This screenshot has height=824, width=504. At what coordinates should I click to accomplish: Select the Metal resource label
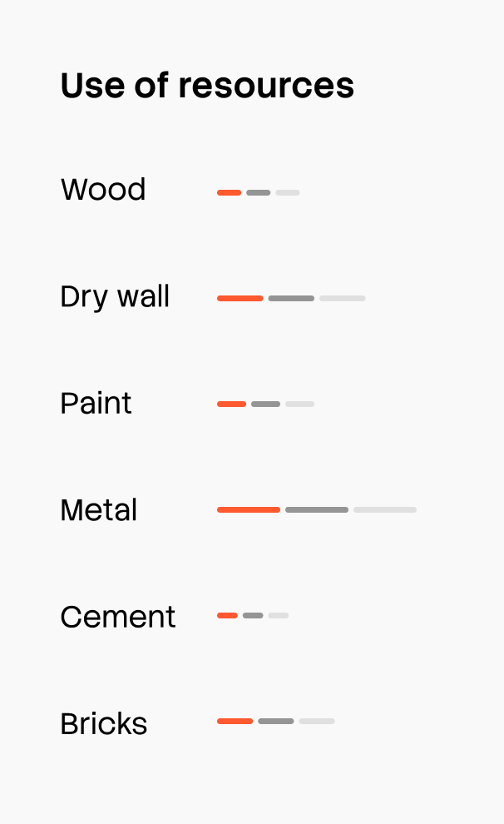tap(98, 510)
